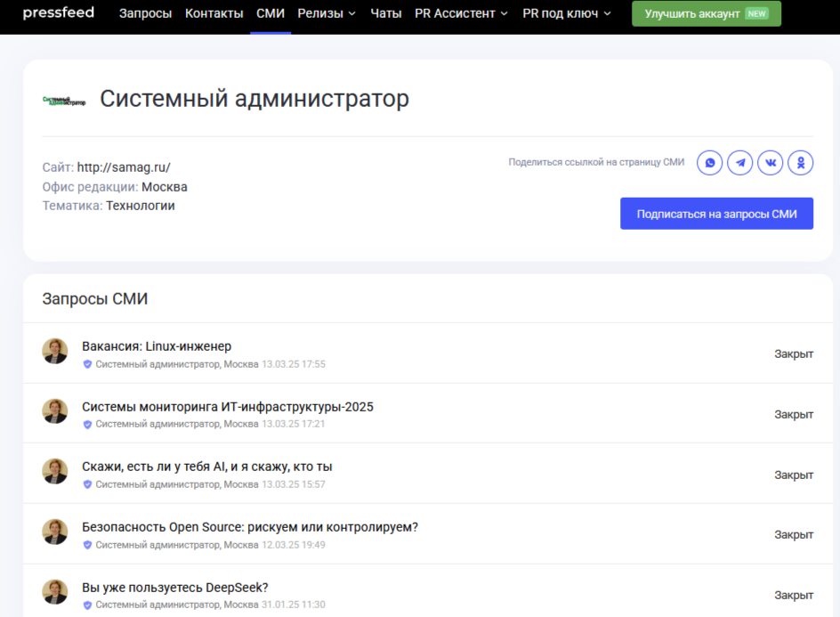Open request Вы уже пользуетесь DeepSeek?
Screen dimensions: 840x617
174,588
